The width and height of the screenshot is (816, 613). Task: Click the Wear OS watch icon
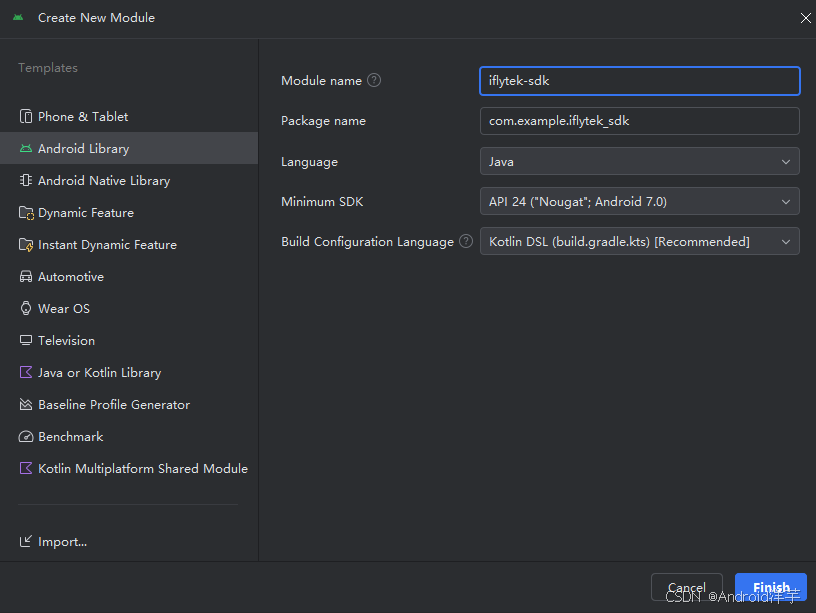coord(26,309)
